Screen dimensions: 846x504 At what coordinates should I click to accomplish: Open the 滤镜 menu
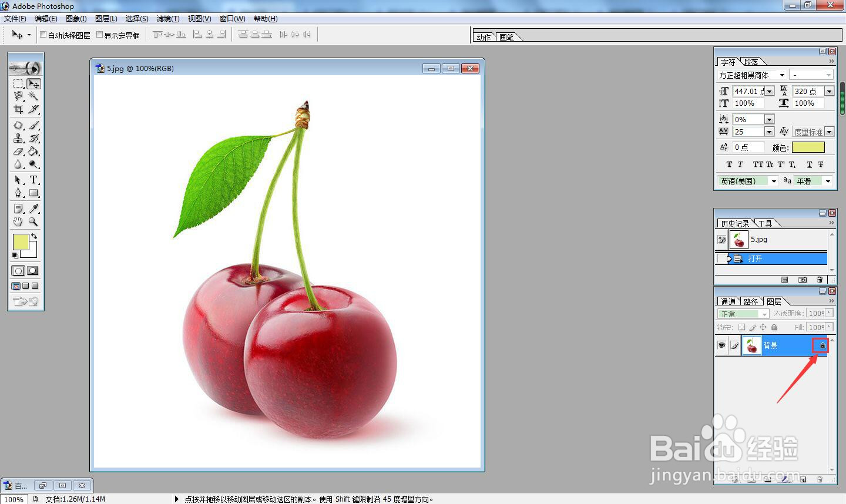pos(167,18)
